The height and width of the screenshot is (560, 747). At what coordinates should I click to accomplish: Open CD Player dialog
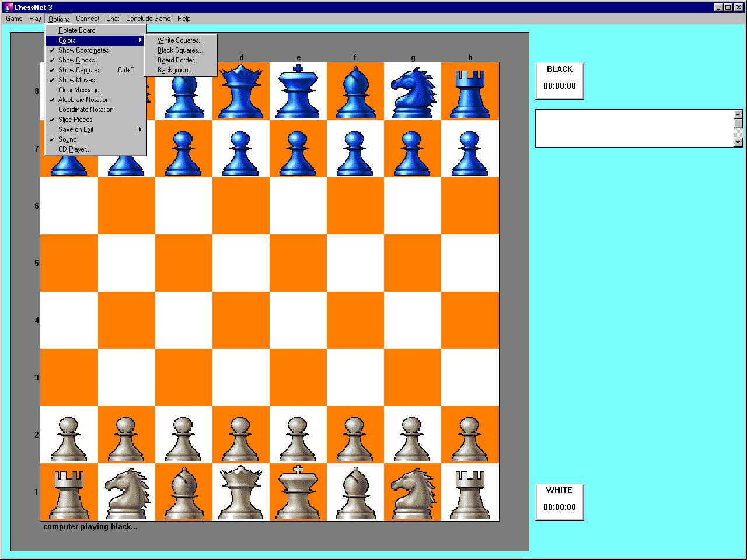[96, 149]
